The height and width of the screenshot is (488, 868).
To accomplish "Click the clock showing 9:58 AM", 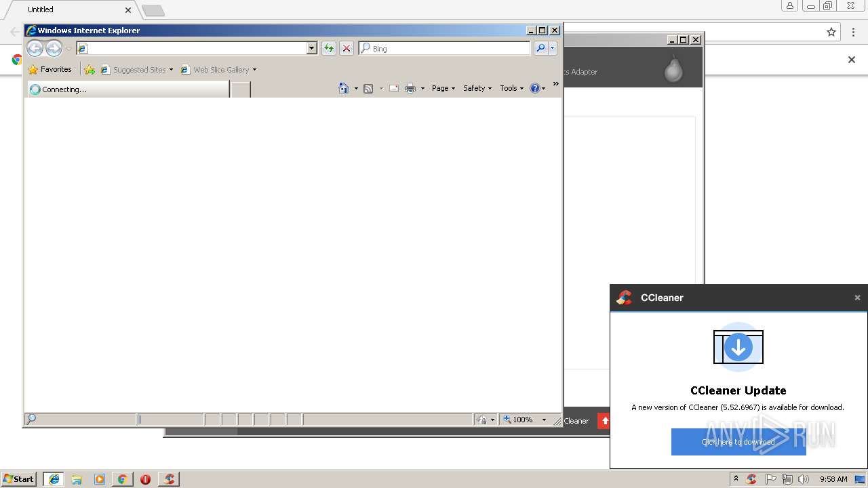I will (x=833, y=479).
